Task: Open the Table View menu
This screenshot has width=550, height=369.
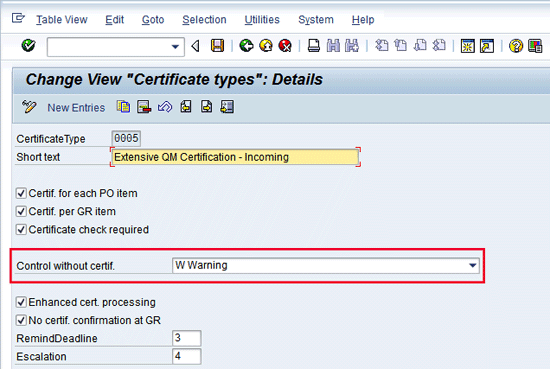Action: click(x=62, y=20)
